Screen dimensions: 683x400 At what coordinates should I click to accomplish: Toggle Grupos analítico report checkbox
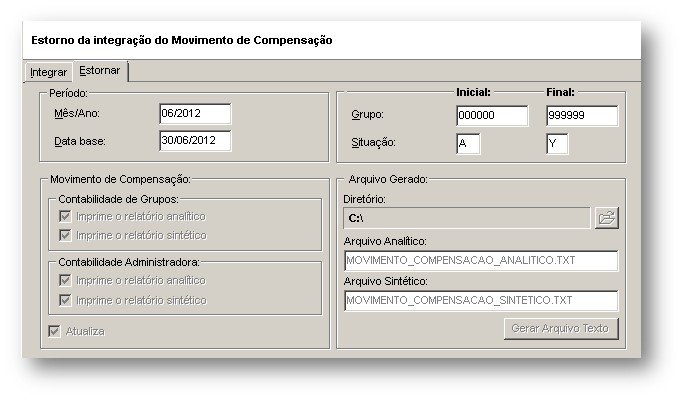[x=66, y=216]
